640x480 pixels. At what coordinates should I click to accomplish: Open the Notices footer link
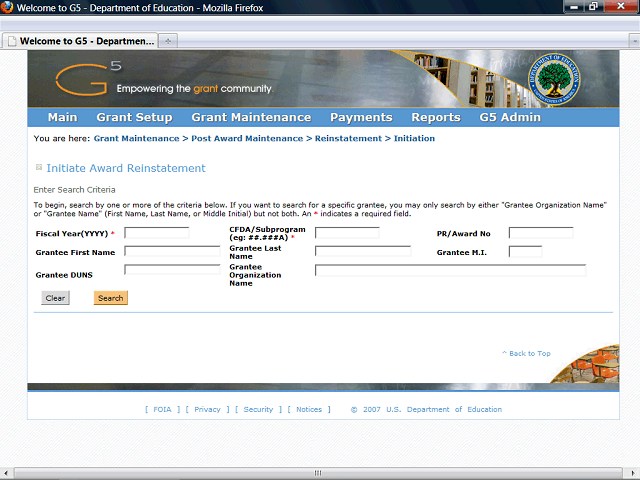click(x=309, y=409)
